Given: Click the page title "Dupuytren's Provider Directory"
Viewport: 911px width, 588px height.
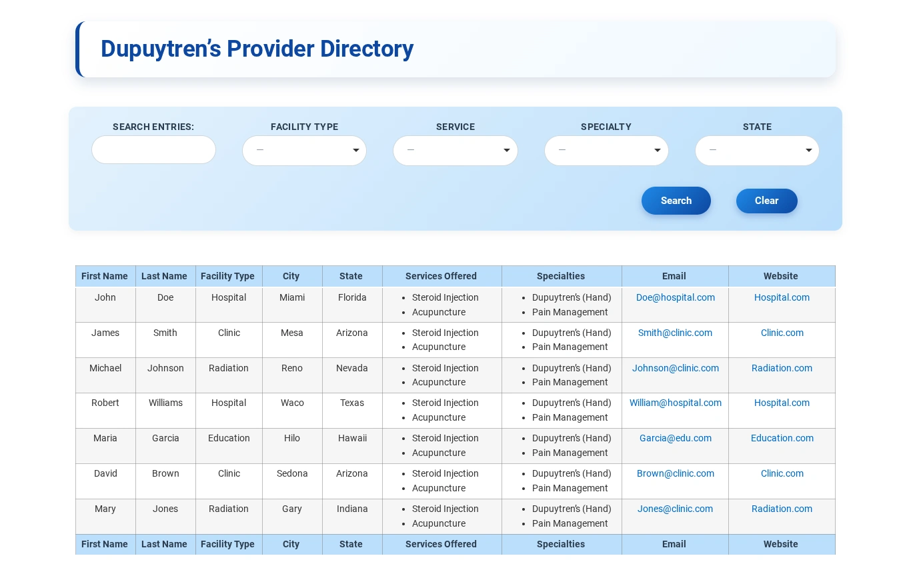Looking at the screenshot, I should coord(257,49).
